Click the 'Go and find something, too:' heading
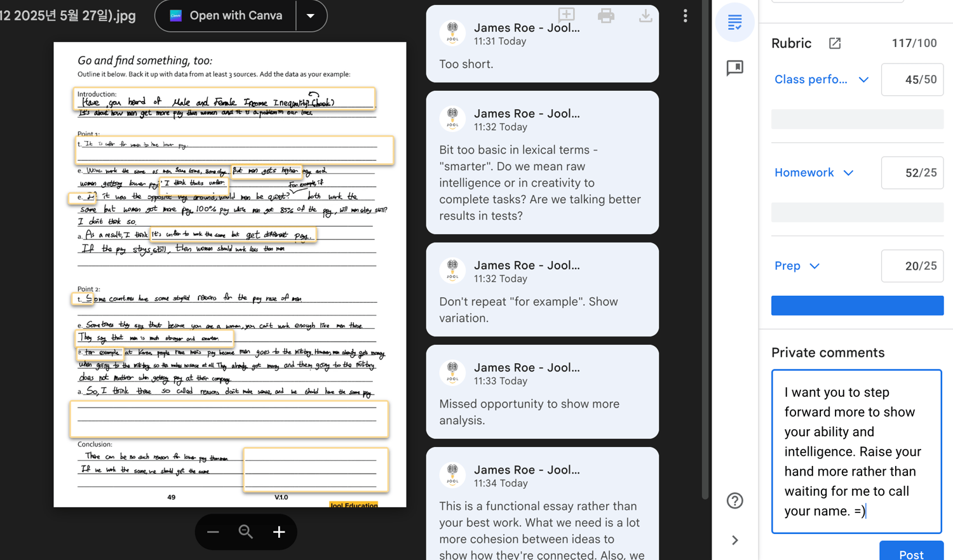 tap(145, 60)
